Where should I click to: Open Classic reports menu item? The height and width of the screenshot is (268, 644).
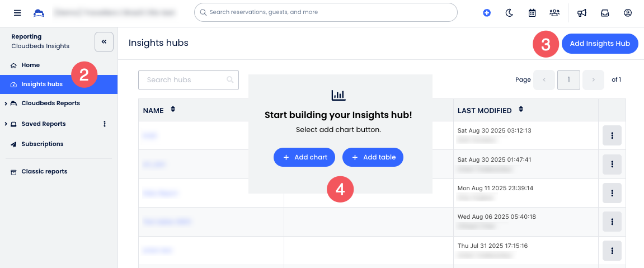pos(44,171)
